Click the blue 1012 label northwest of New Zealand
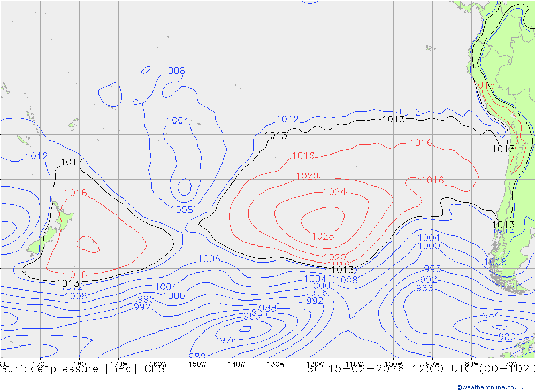This screenshot has width=535, height=392. click(x=36, y=156)
